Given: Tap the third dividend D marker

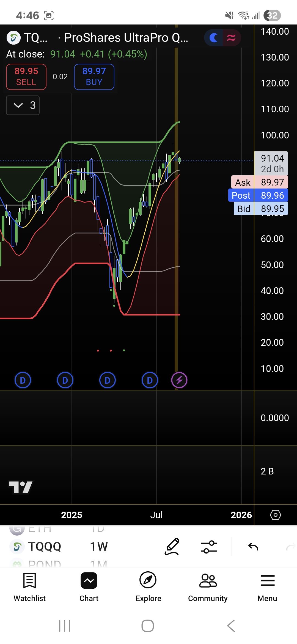Looking at the screenshot, I should [x=107, y=380].
